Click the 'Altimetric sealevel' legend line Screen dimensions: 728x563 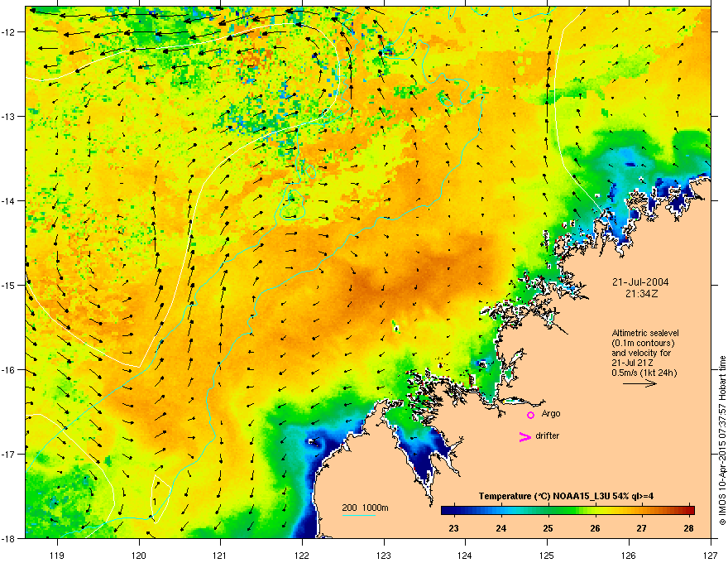645,333
